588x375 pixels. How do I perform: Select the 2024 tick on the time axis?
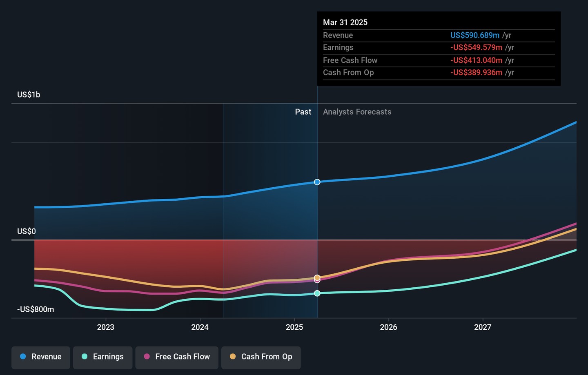pyautogui.click(x=200, y=327)
